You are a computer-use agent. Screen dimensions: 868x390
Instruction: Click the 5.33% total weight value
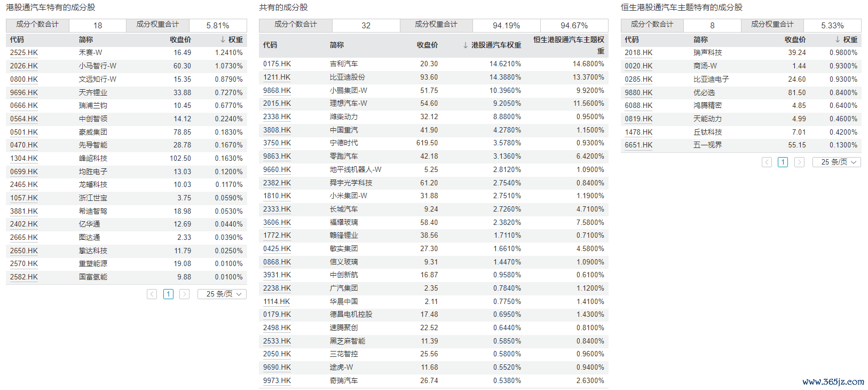(x=833, y=26)
